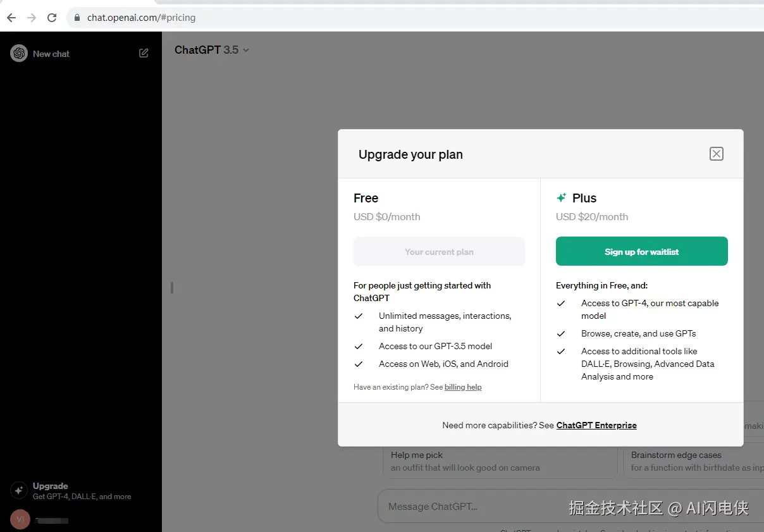The width and height of the screenshot is (764, 532).
Task: Reload the page with refresh icon
Action: 52,18
